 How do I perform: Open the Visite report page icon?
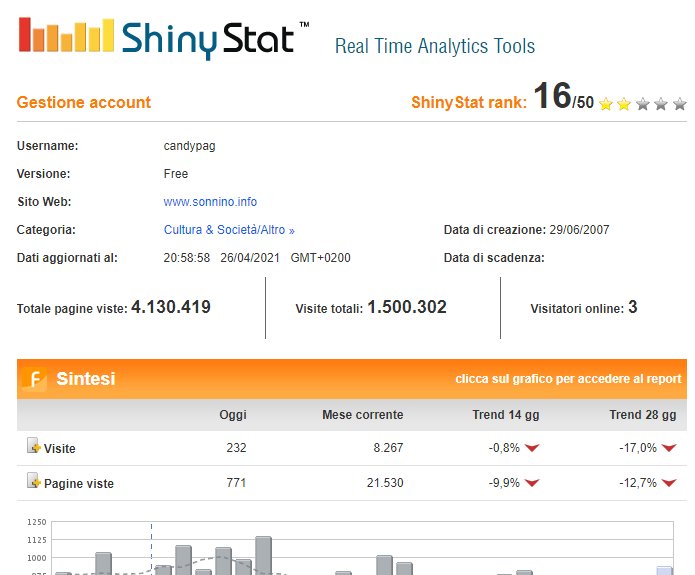(x=34, y=446)
